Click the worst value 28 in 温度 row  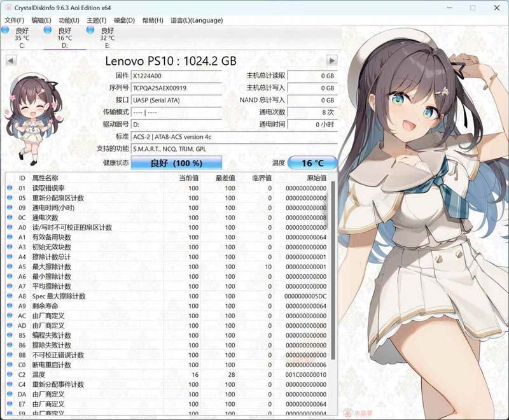pos(232,375)
